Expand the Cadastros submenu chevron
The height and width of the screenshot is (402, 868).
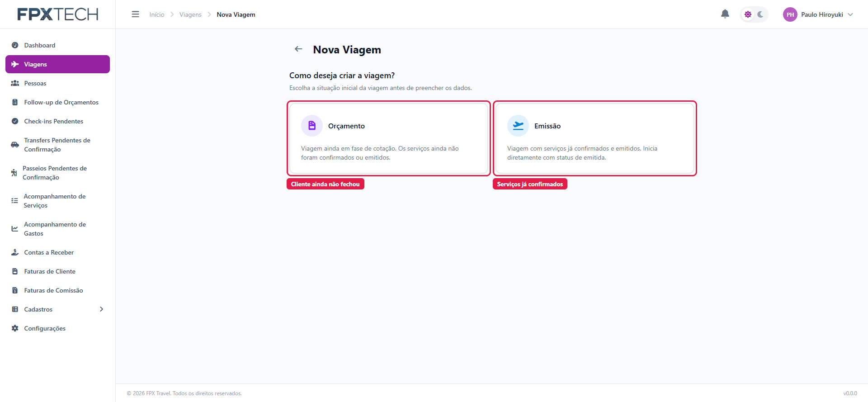coord(101,309)
